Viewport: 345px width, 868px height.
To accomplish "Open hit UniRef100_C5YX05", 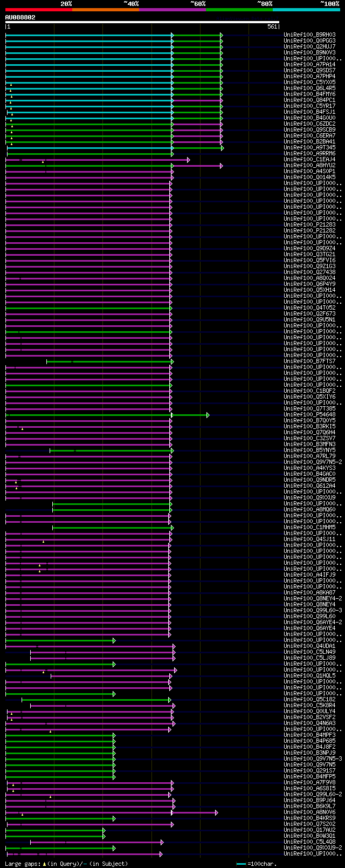I will 310,82.
